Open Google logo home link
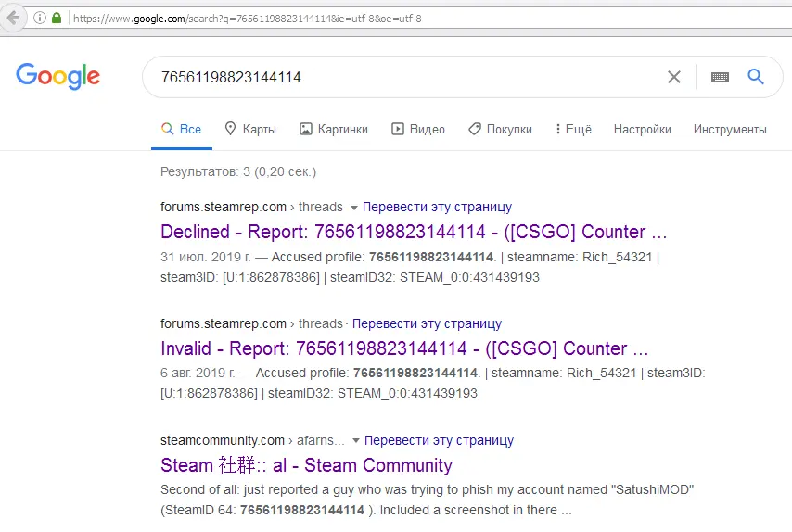 tap(58, 76)
